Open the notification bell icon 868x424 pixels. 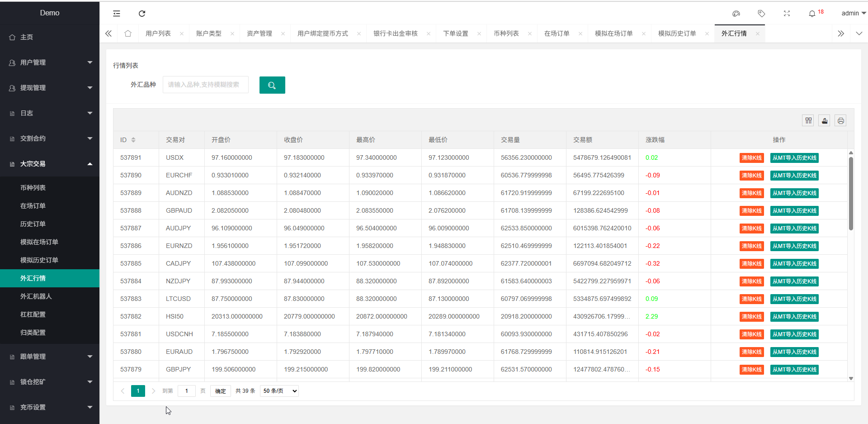812,14
